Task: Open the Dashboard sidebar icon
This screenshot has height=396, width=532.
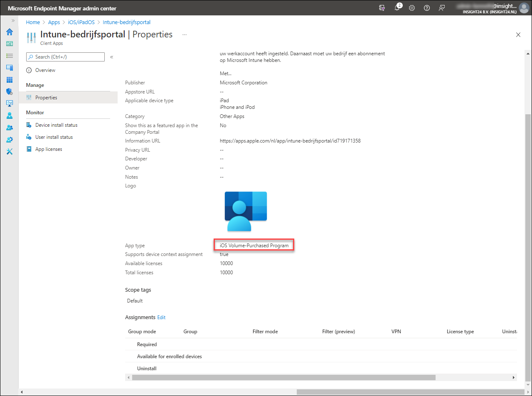Action: click(10, 44)
